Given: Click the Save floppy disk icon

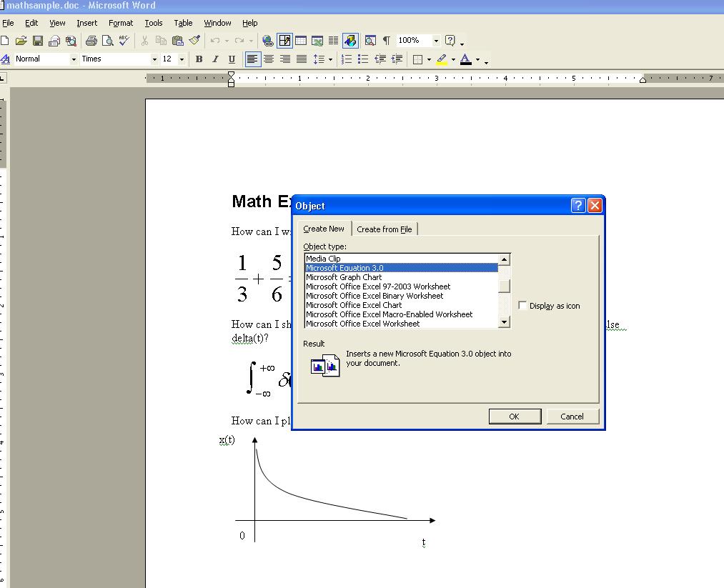Looking at the screenshot, I should (x=37, y=41).
